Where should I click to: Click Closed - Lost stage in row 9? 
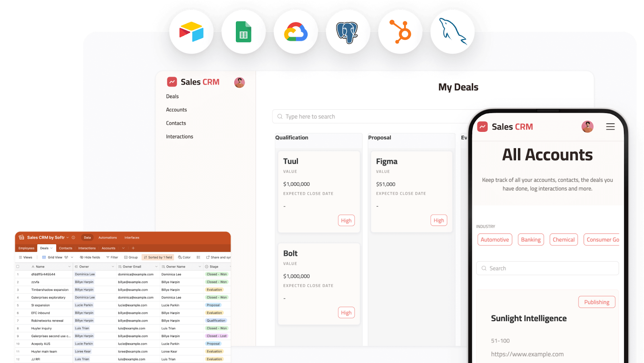(x=217, y=336)
